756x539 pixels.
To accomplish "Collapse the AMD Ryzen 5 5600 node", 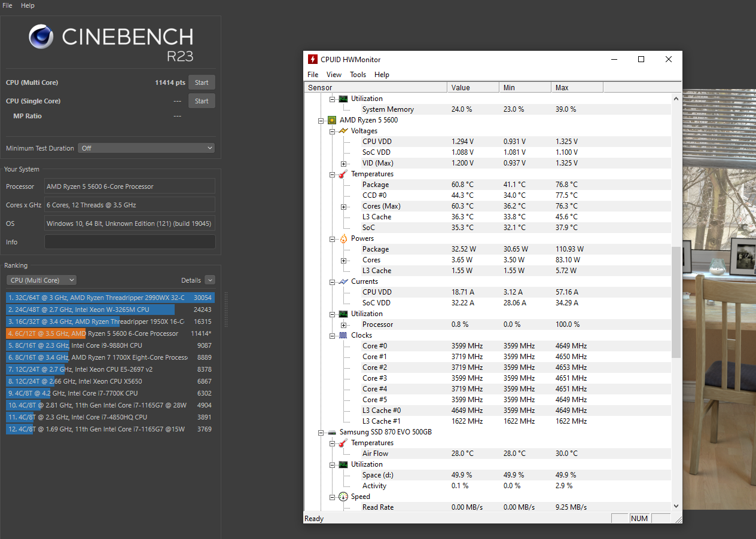I will pyautogui.click(x=321, y=120).
